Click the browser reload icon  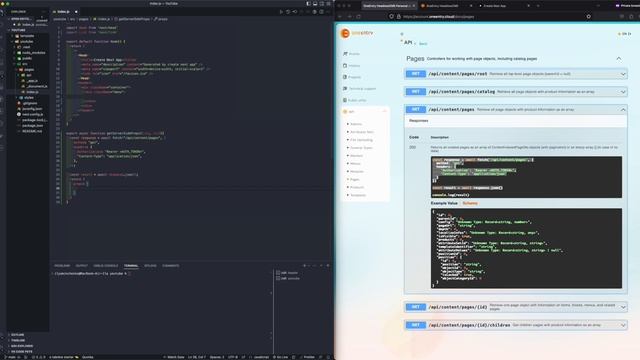pyautogui.click(x=358, y=17)
